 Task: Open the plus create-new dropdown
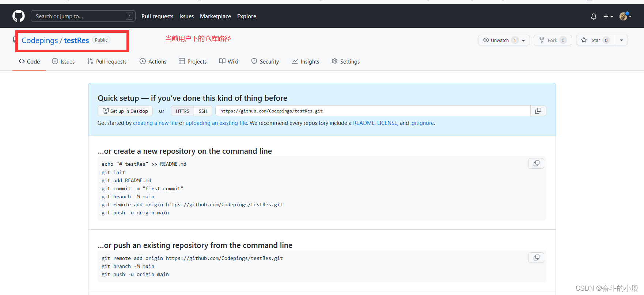coord(608,16)
